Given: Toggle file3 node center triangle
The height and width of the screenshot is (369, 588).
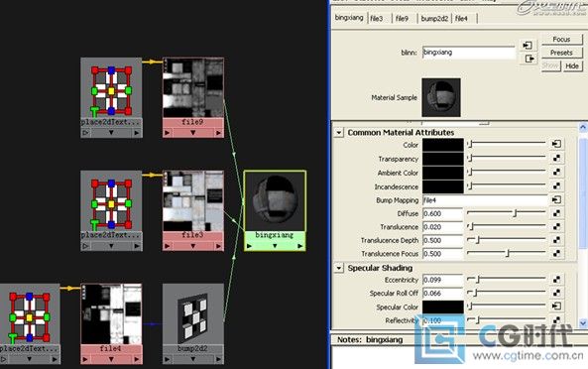Looking at the screenshot, I should (192, 246).
